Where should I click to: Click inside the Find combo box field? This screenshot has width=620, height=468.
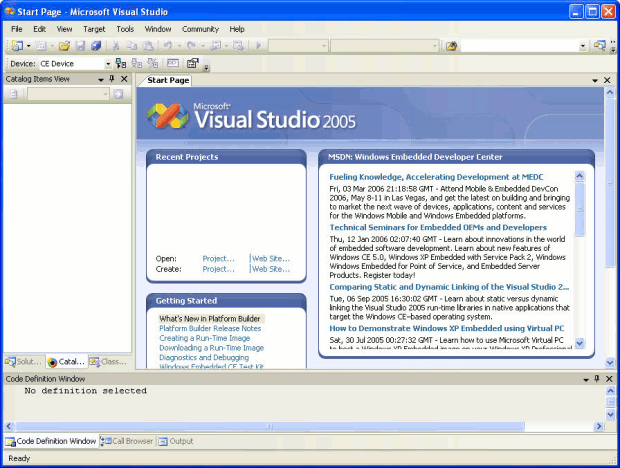pyautogui.click(x=519, y=46)
